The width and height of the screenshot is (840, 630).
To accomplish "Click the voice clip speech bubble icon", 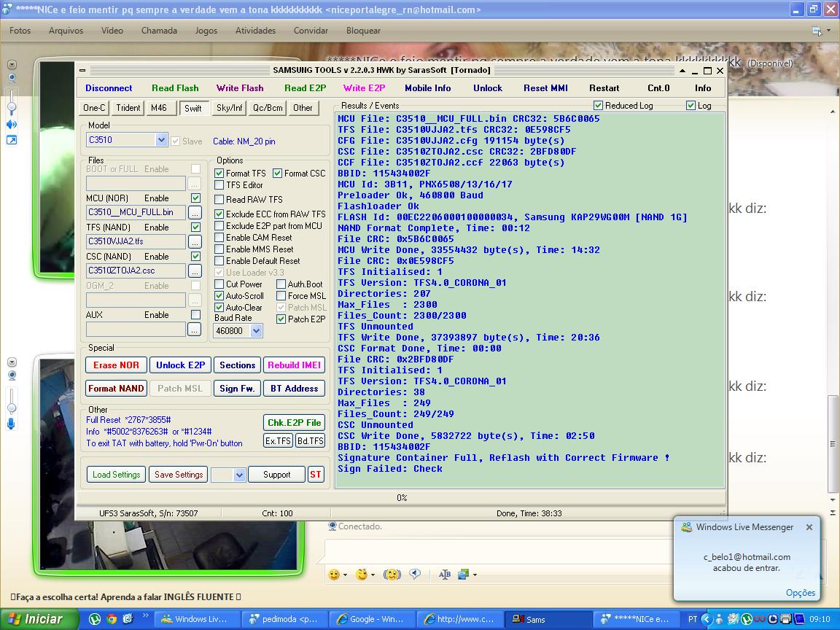I will [415, 575].
